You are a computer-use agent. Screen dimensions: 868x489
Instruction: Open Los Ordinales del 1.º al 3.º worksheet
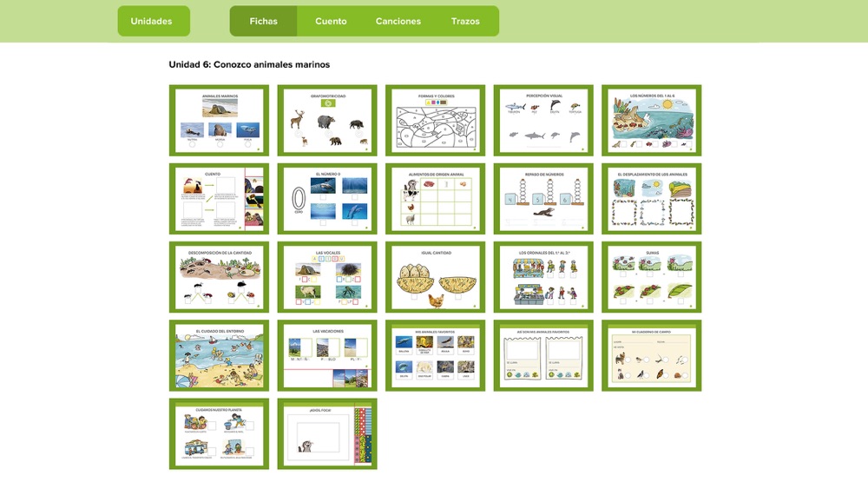coord(543,277)
